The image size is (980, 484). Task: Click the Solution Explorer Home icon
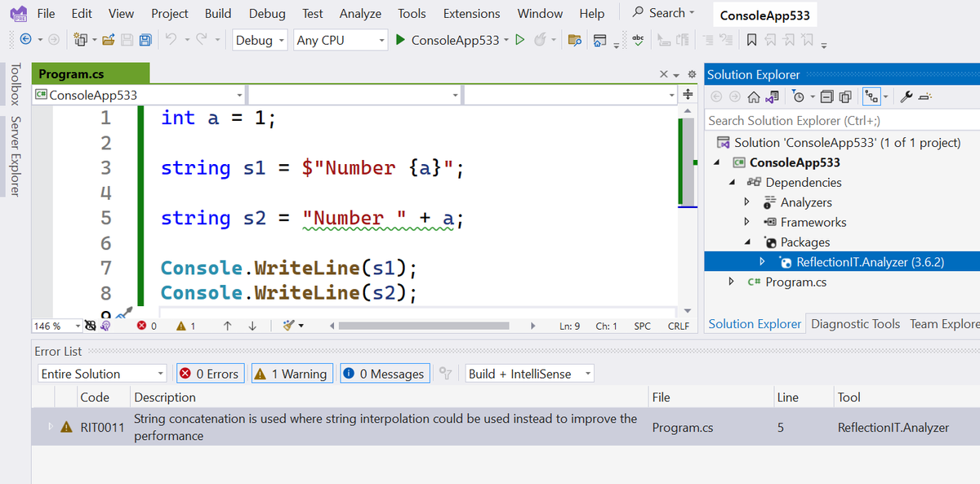pos(755,97)
